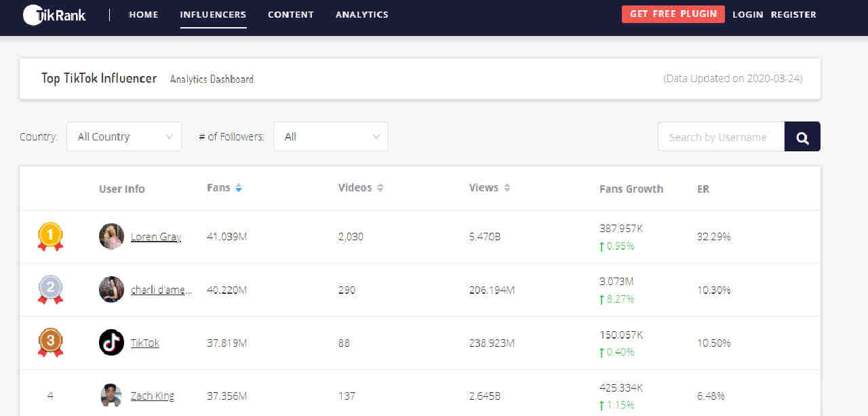Open the TikTok username link
This screenshot has width=868, height=416.
(145, 343)
